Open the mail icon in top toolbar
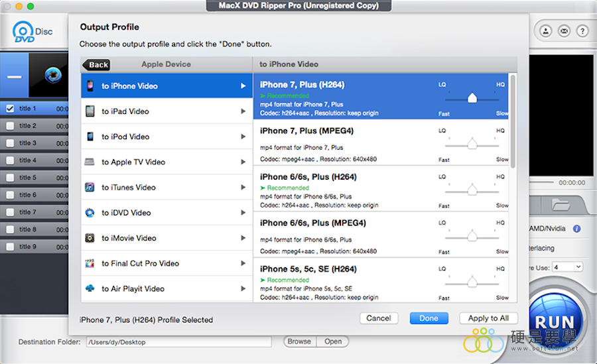 (x=564, y=31)
